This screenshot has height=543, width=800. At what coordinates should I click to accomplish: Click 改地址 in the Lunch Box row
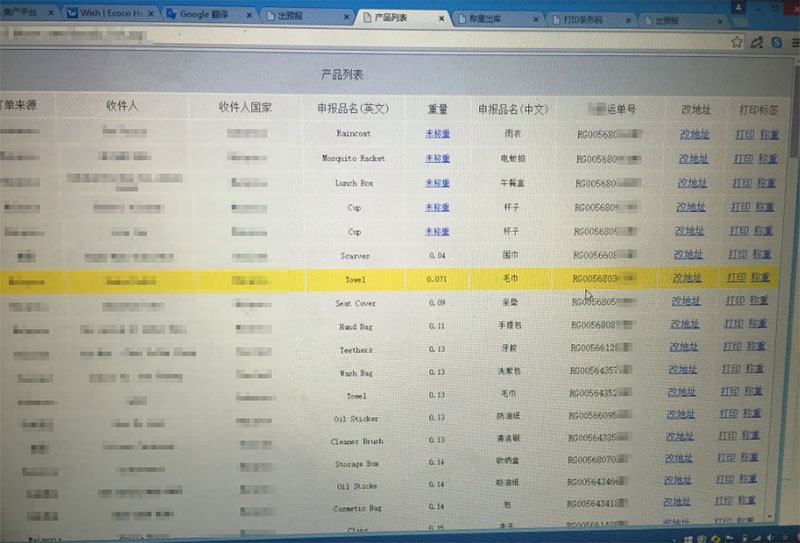692,183
